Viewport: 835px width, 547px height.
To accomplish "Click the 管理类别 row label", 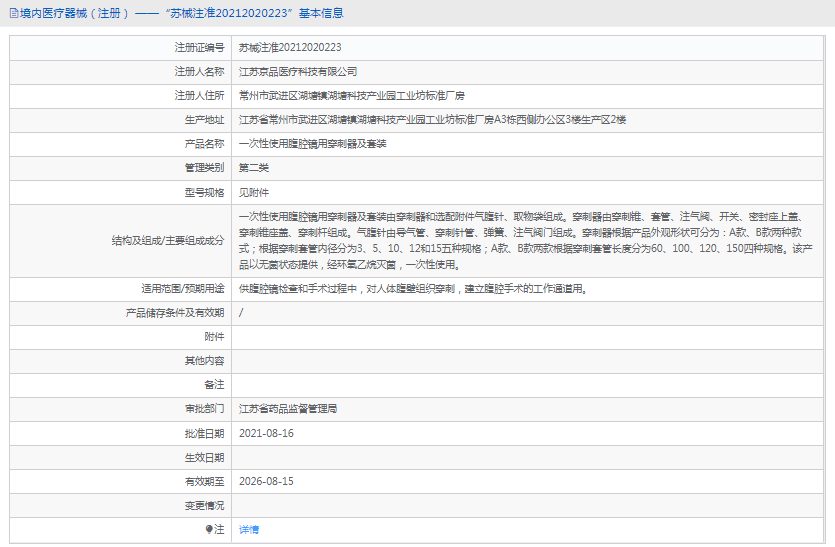I will (x=204, y=167).
